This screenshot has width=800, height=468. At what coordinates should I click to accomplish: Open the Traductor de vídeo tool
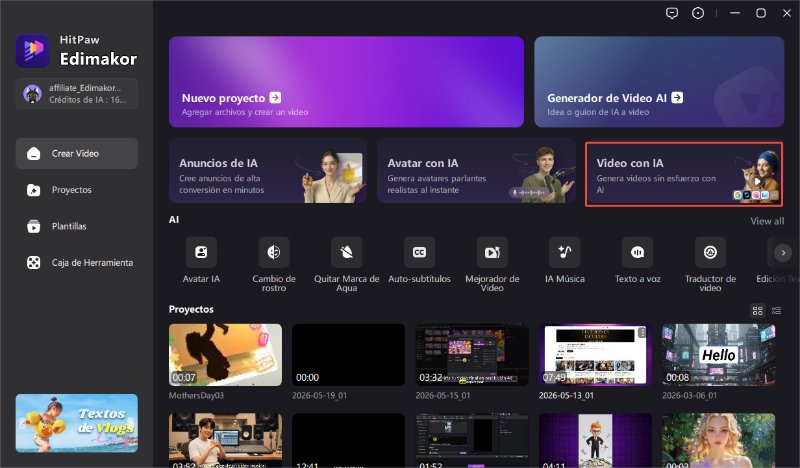tap(710, 264)
